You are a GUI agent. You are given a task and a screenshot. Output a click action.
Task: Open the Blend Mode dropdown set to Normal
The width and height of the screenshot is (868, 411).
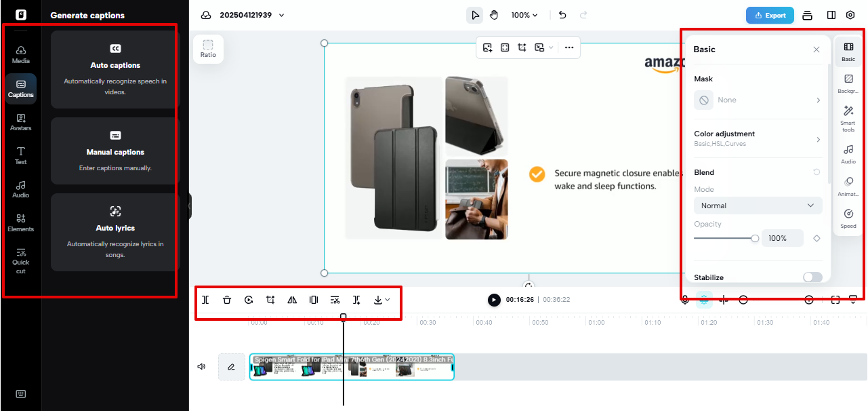(758, 206)
